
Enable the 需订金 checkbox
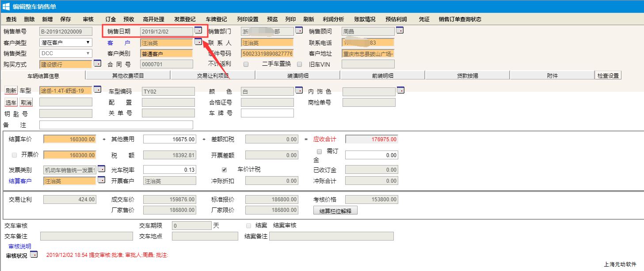pyautogui.click(x=319, y=151)
